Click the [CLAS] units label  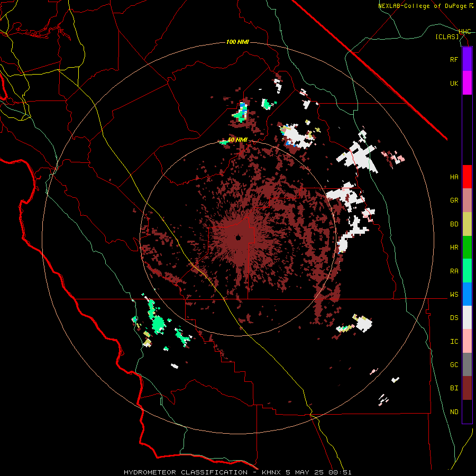point(447,37)
